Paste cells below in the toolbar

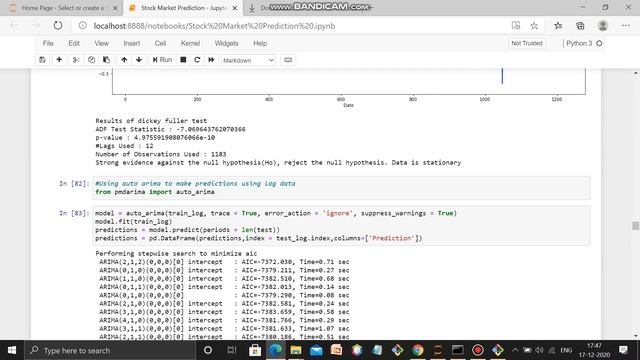tap(107, 60)
